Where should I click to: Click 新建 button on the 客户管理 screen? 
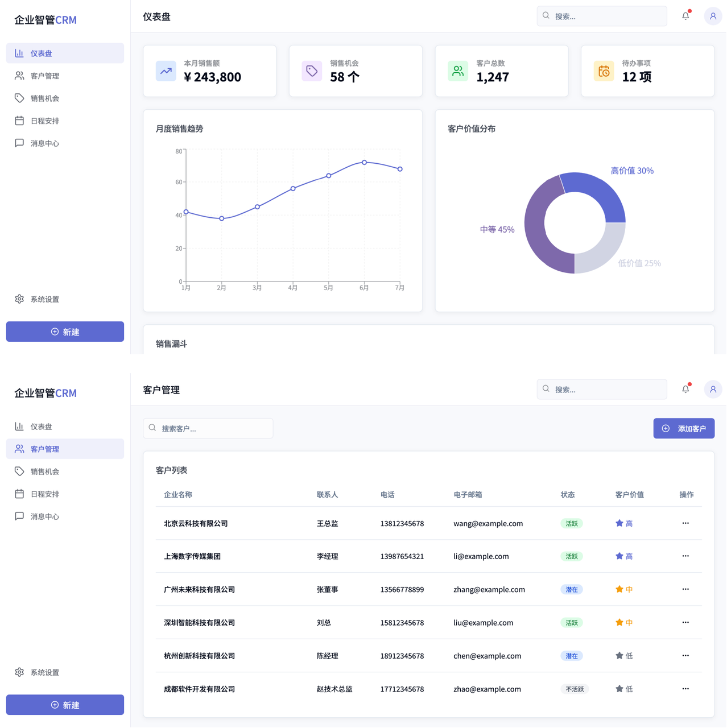[65, 705]
